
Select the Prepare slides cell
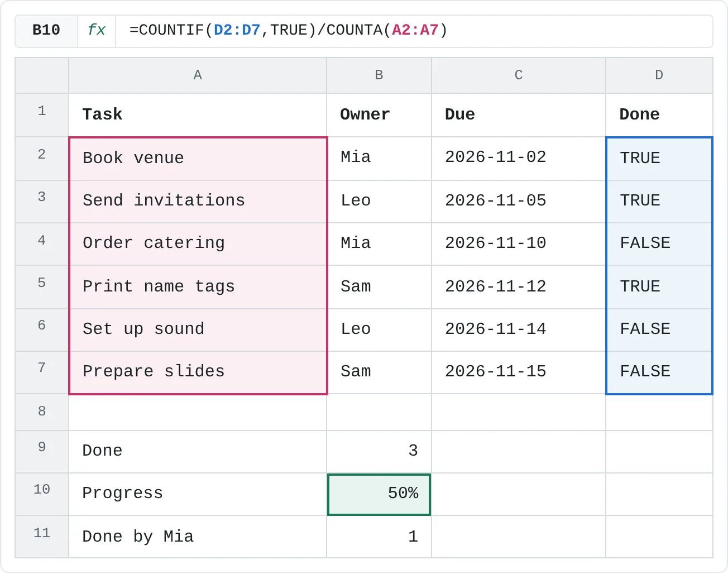(198, 372)
